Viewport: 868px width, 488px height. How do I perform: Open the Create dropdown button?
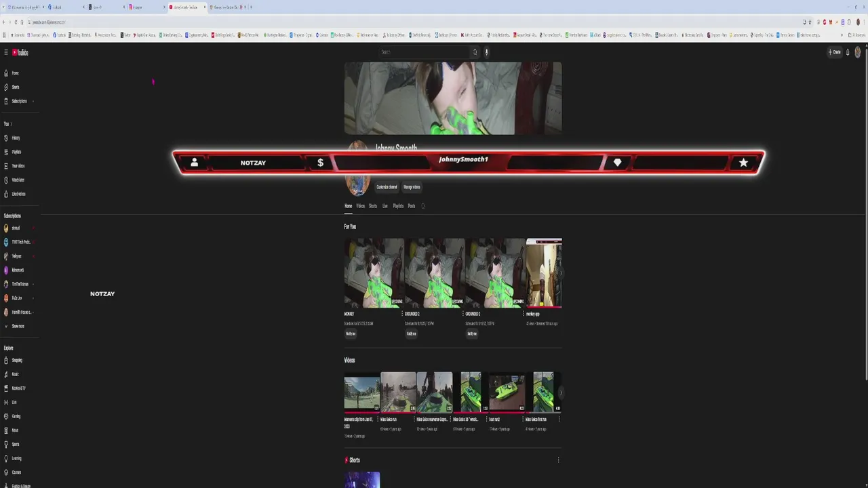(835, 52)
